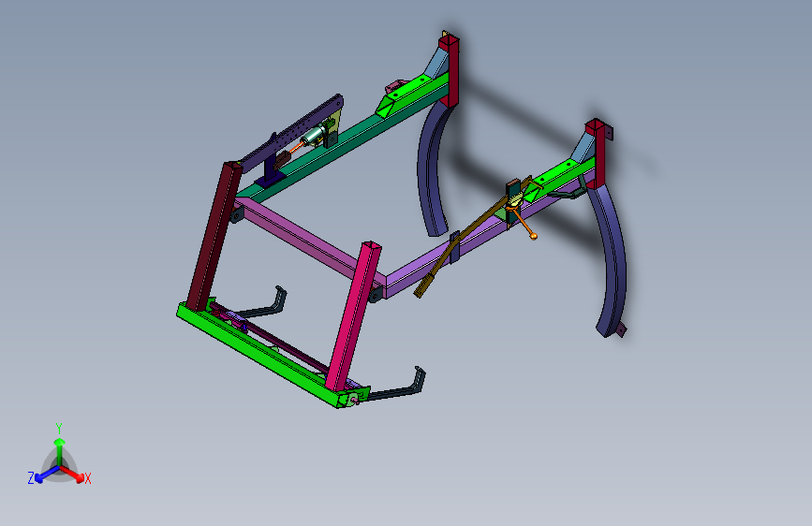Click the red X axis arrow on triad
Screen dimensions: 812x526
(x=74, y=474)
